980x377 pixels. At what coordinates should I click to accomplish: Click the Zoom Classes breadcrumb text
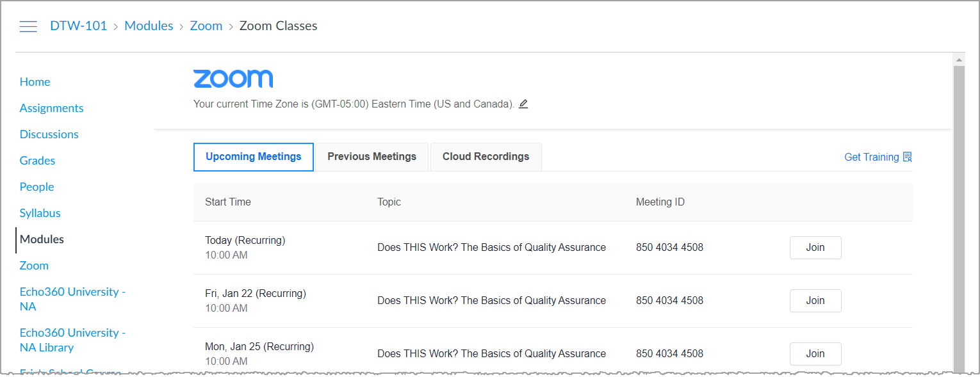click(279, 26)
